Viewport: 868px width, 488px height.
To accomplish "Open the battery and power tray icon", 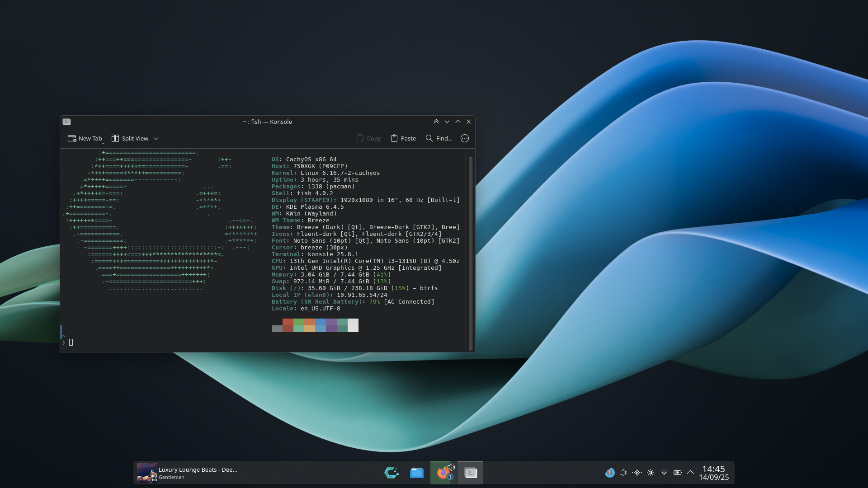I will 677,473.
